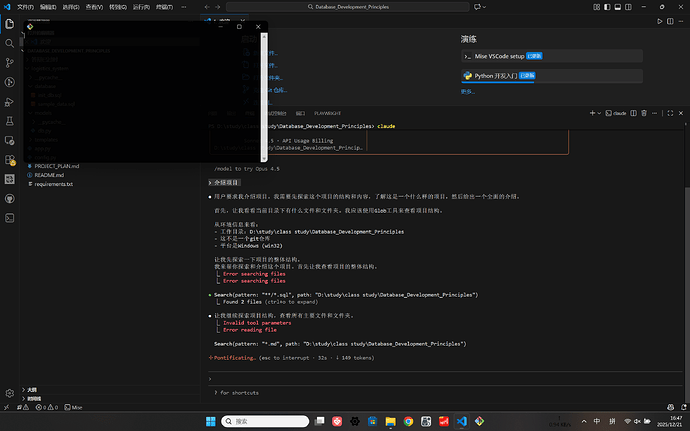Close the terminal panel
Image resolution: width=690 pixels, height=431 pixels.
(681, 113)
